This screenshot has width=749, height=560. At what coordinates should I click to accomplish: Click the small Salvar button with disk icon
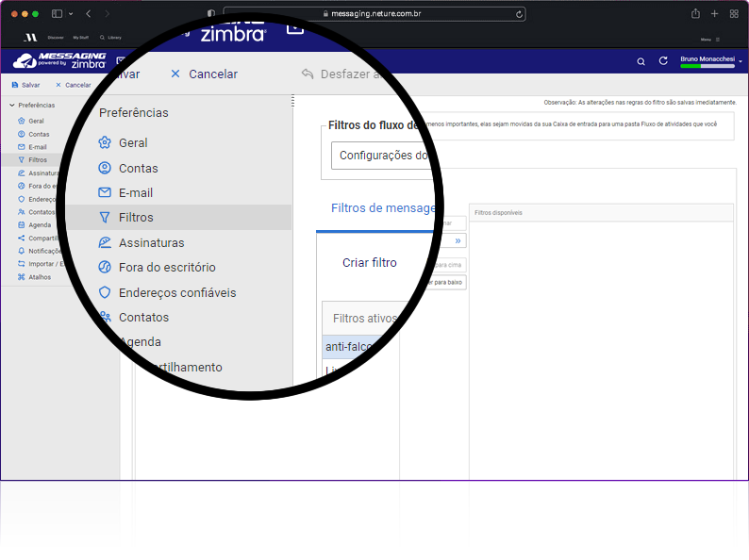tap(25, 85)
